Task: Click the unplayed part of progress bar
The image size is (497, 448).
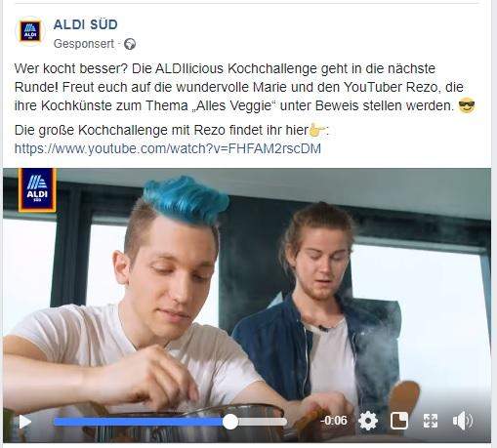Action: 263,422
